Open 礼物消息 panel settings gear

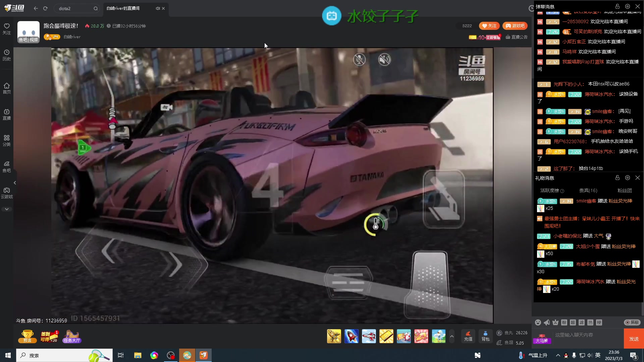[x=628, y=178]
